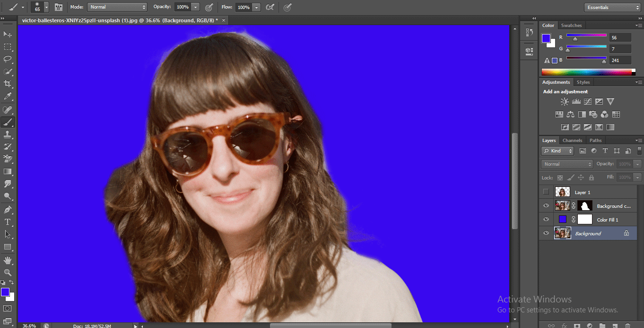Screen dimensions: 644x328
Task: Enable airbrush-style build-up effects
Action: click(270, 7)
